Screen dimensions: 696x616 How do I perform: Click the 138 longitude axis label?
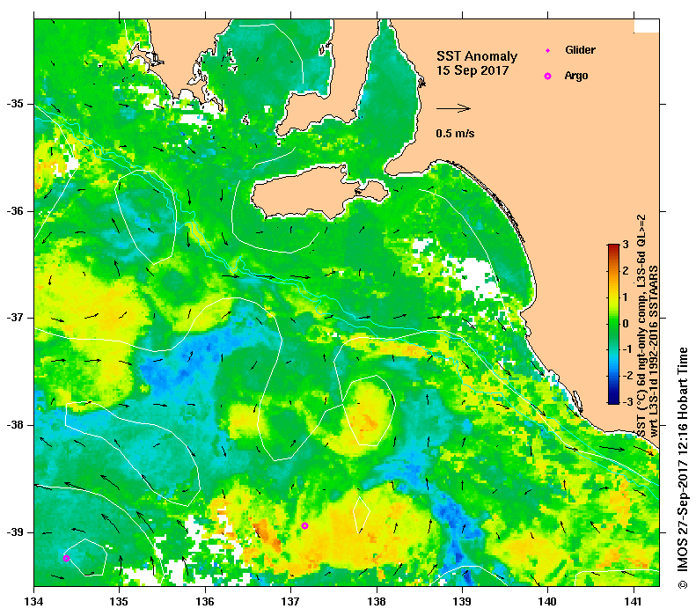click(377, 602)
